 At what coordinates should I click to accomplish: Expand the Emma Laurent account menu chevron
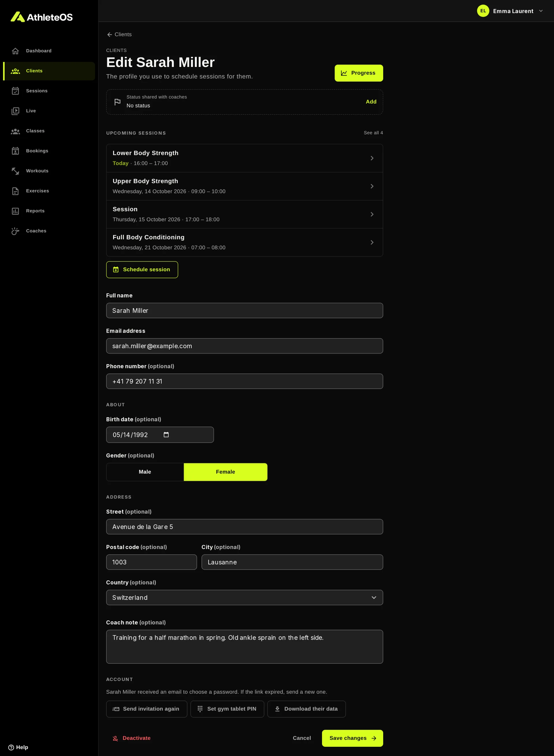(541, 11)
